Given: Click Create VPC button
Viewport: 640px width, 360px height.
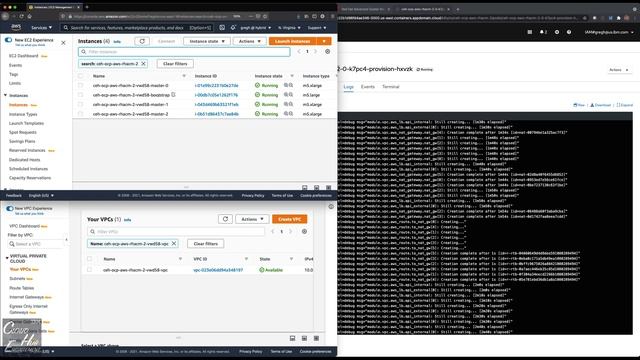Looking at the screenshot, I should (289, 219).
